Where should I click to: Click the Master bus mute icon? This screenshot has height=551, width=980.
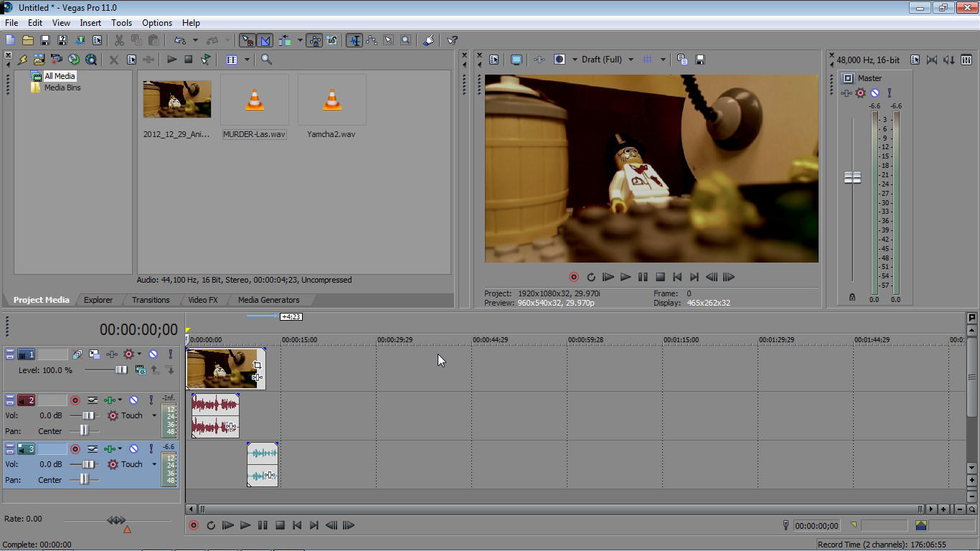coord(875,93)
